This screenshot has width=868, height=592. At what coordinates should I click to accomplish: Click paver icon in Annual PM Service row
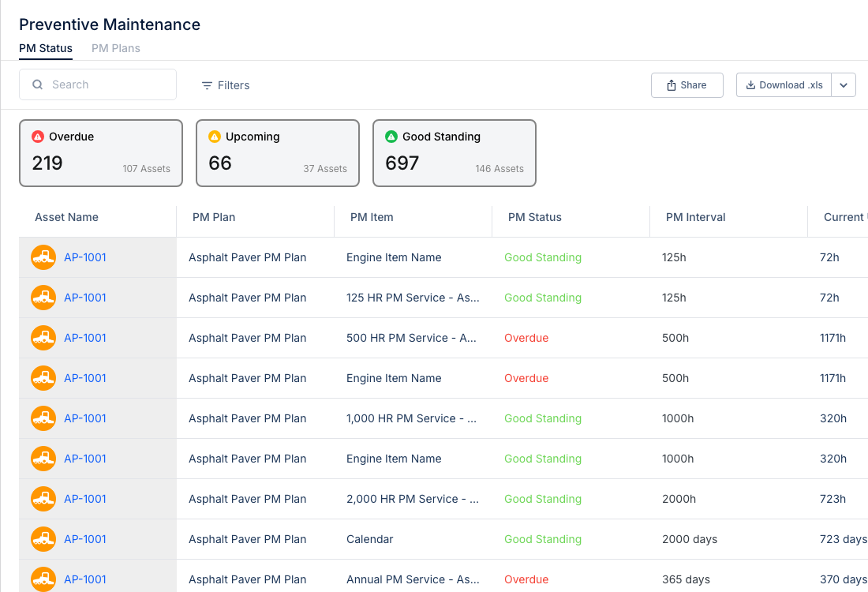[43, 579]
